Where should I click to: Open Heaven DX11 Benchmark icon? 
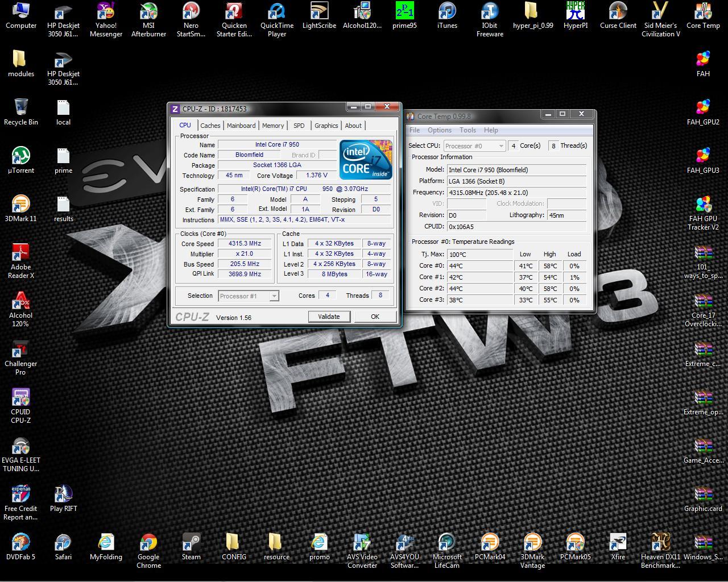pos(660,551)
